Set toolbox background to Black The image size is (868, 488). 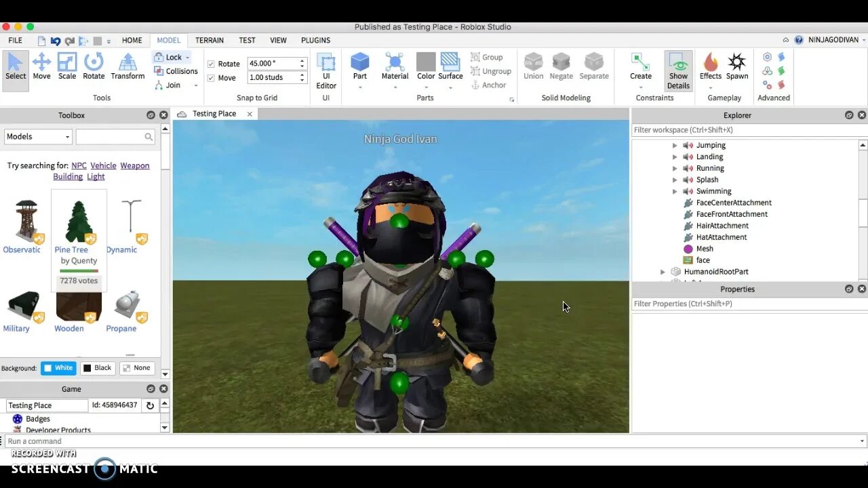97,368
